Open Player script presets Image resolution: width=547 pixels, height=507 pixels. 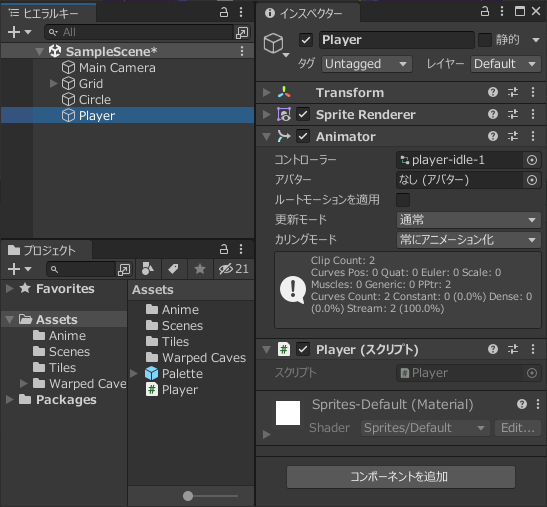click(513, 349)
